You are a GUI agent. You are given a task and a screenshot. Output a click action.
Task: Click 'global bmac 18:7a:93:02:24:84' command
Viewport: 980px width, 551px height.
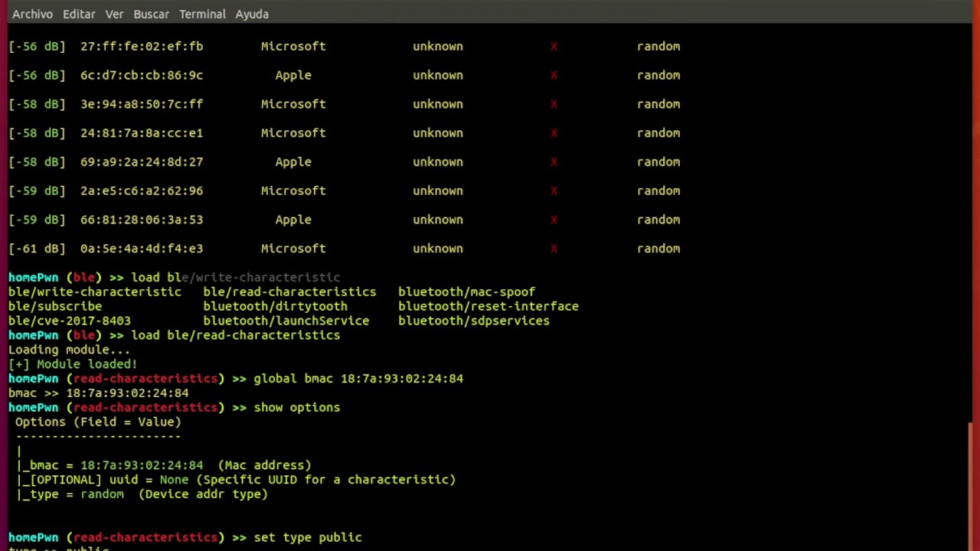(x=358, y=378)
